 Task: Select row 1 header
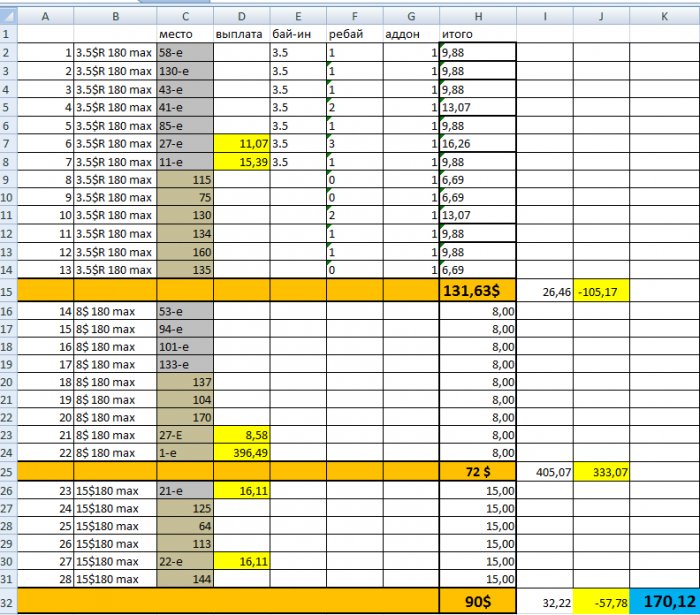8,34
